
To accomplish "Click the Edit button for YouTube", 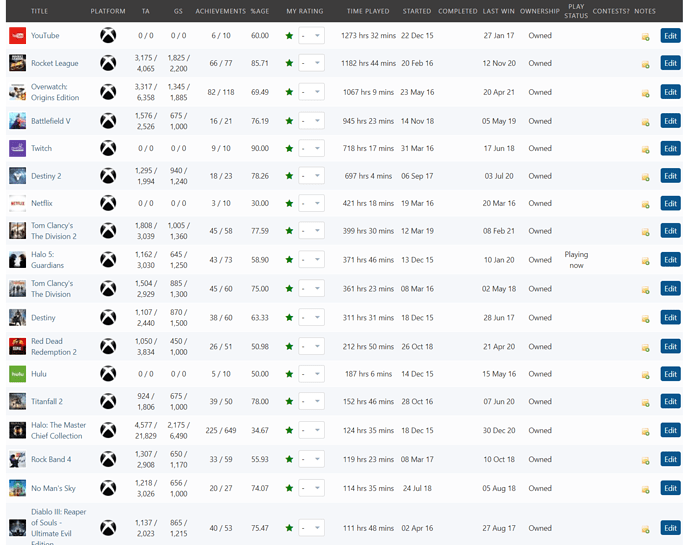I will pyautogui.click(x=670, y=36).
